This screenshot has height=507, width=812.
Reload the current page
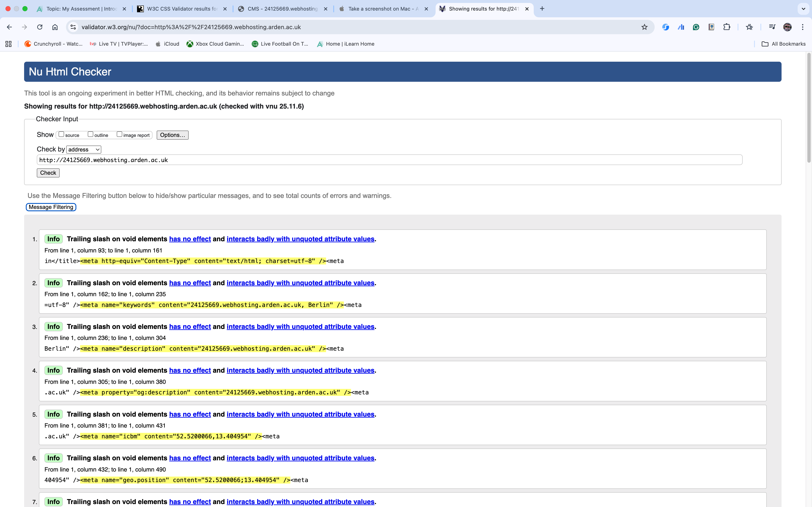point(40,27)
